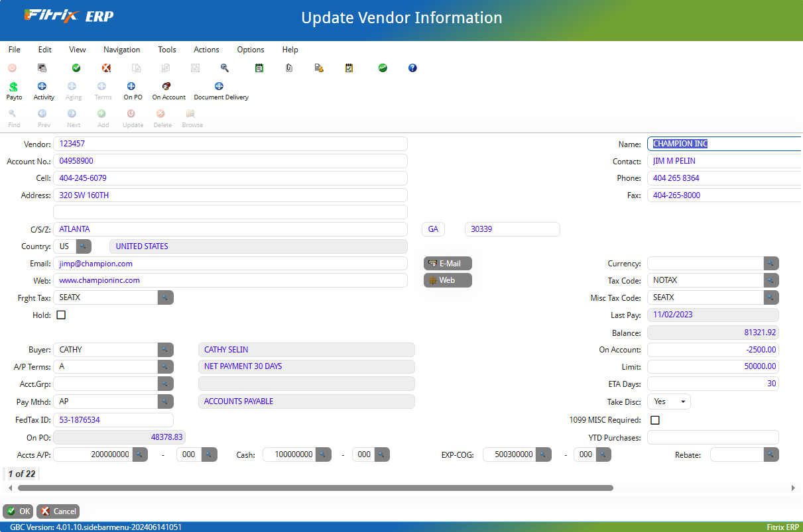This screenshot has height=532, width=803.
Task: Click the Limit field showing 50000.00
Action: pyautogui.click(x=713, y=367)
